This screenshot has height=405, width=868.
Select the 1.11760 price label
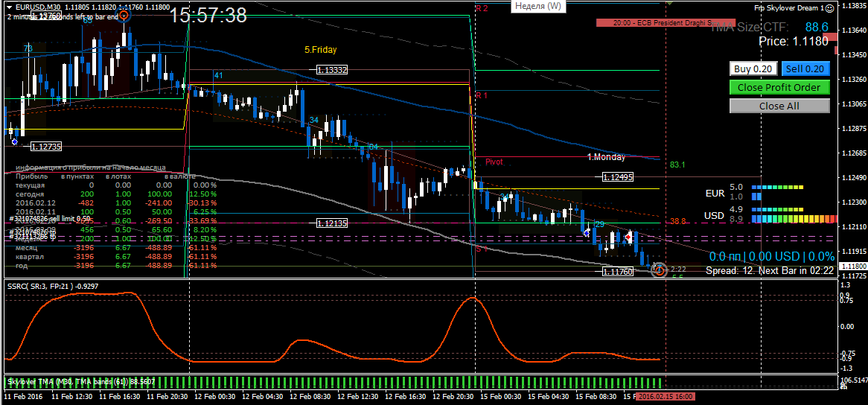(619, 272)
